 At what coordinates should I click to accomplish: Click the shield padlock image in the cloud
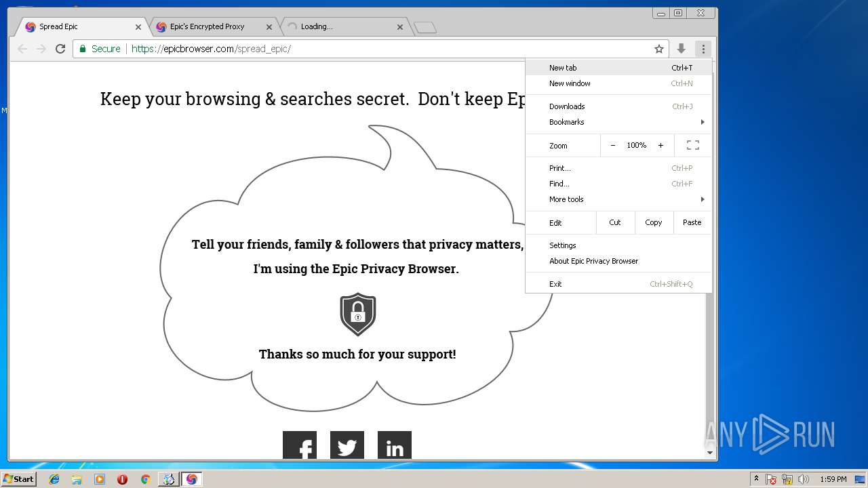tap(358, 314)
